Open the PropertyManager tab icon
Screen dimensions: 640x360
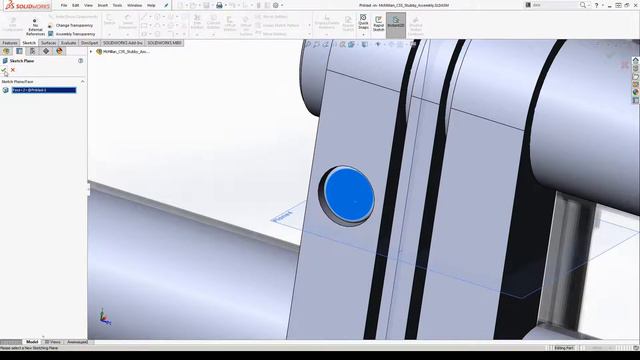point(19,51)
